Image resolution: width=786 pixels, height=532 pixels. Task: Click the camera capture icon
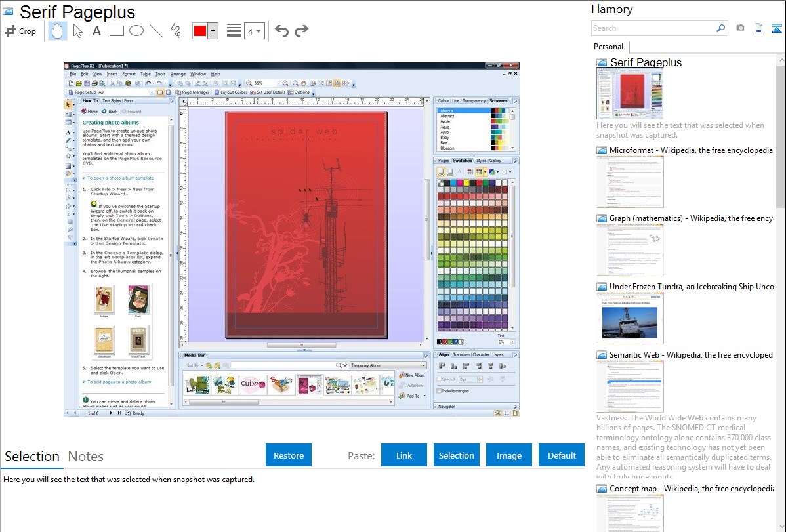click(740, 28)
